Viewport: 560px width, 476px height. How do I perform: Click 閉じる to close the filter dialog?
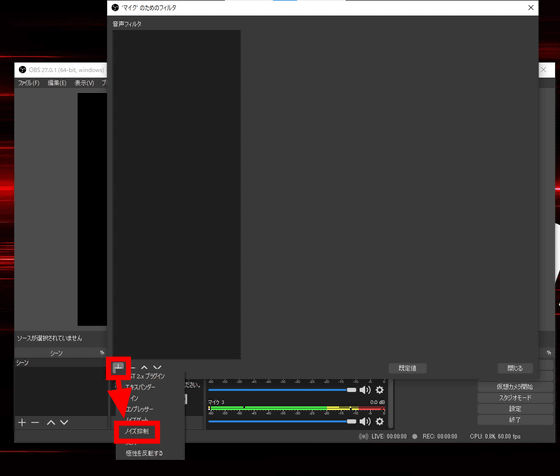(x=515, y=368)
